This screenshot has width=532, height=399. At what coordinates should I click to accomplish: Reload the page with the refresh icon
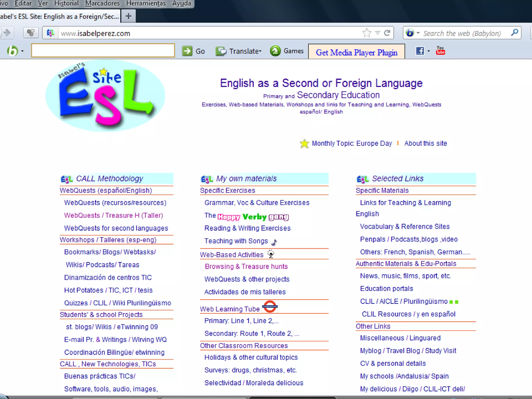coord(387,33)
